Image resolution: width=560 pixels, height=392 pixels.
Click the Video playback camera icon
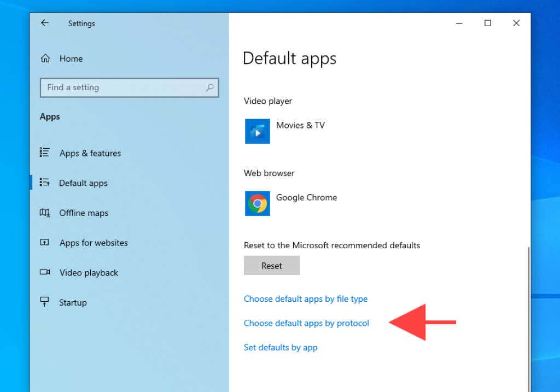coord(45,272)
